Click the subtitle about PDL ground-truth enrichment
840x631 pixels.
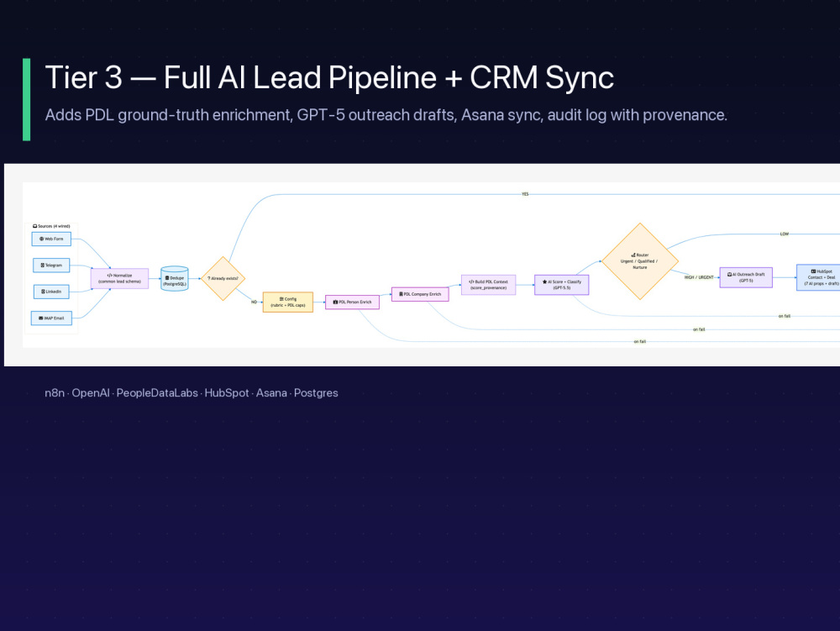(386, 115)
